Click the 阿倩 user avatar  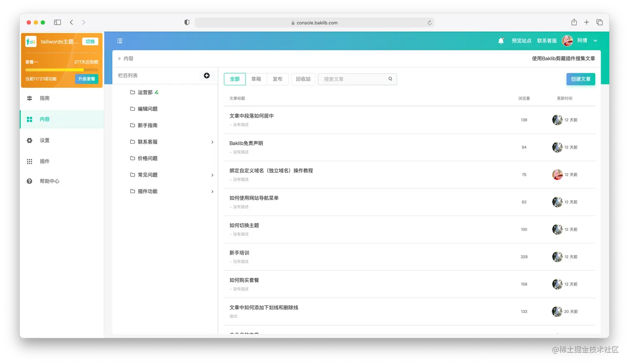point(567,41)
